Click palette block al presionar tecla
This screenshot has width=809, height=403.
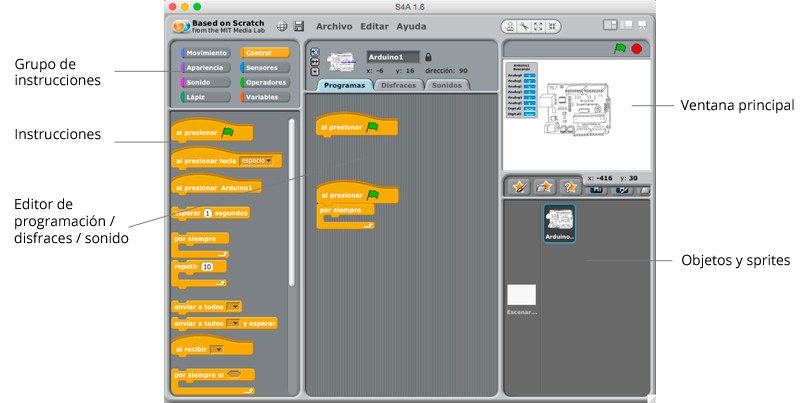tap(226, 158)
